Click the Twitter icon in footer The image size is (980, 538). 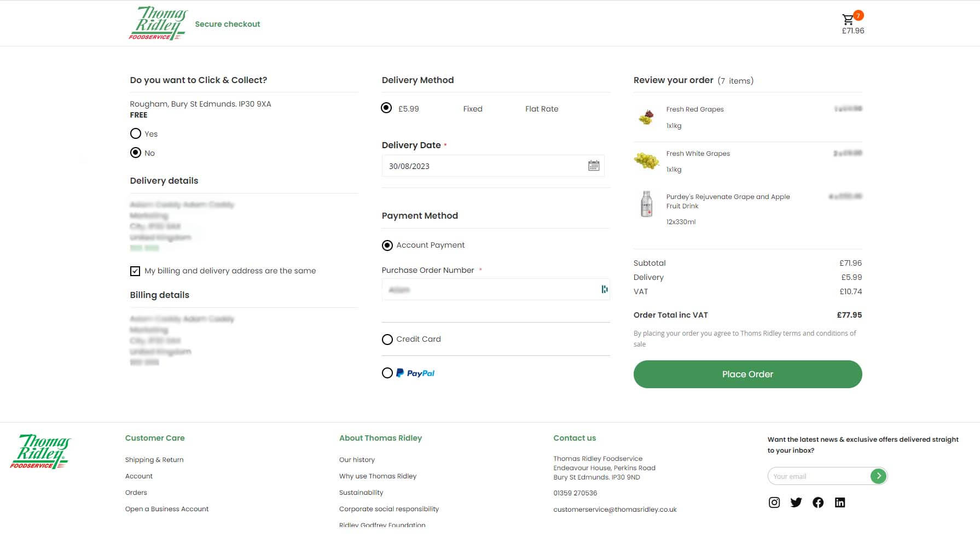click(796, 502)
